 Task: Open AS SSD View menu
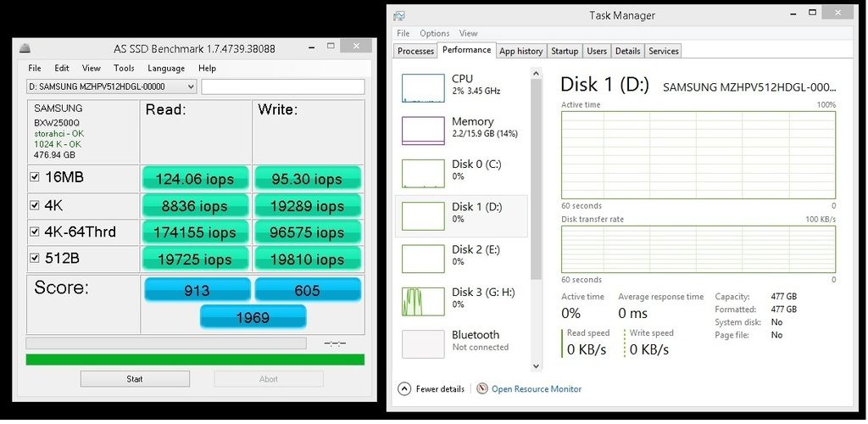pos(92,68)
